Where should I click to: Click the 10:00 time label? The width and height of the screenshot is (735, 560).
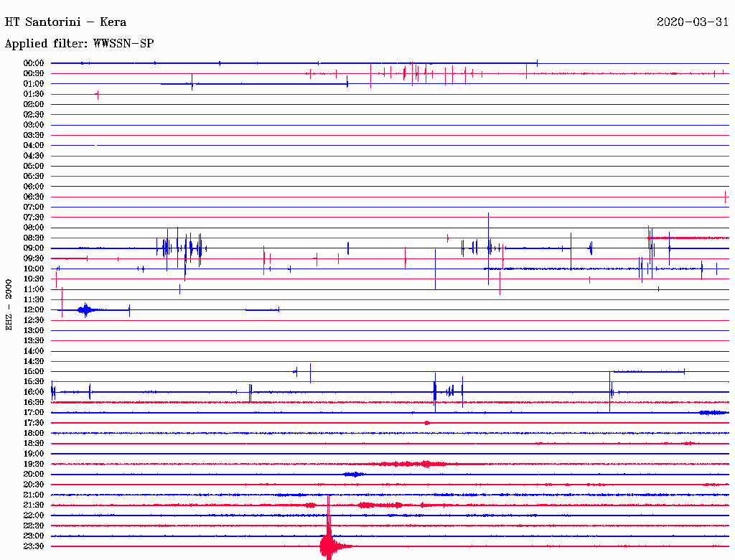pyautogui.click(x=34, y=269)
